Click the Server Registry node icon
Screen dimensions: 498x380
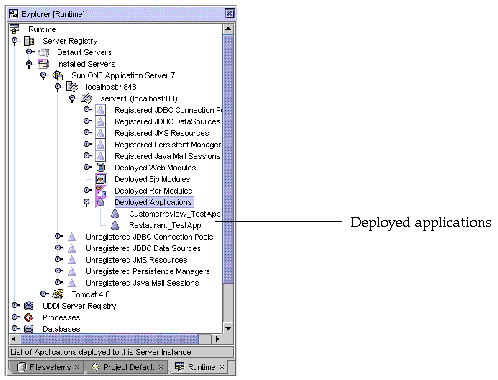tap(29, 41)
